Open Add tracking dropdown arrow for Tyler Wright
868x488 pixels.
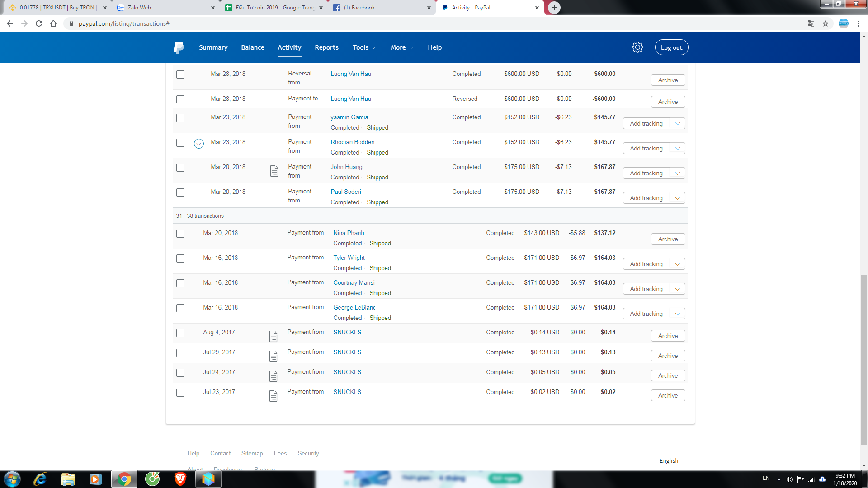(677, 264)
